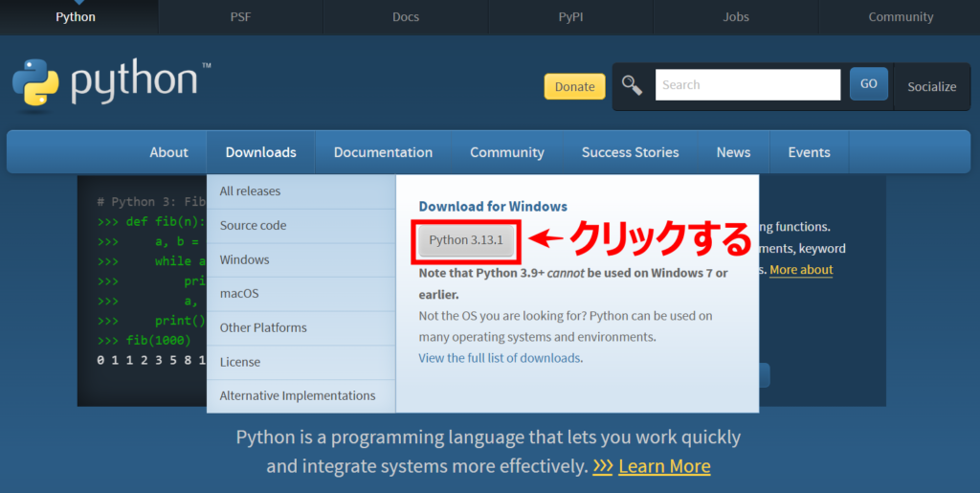This screenshot has height=493, width=980.
Task: Open the About navigation menu
Action: (168, 152)
